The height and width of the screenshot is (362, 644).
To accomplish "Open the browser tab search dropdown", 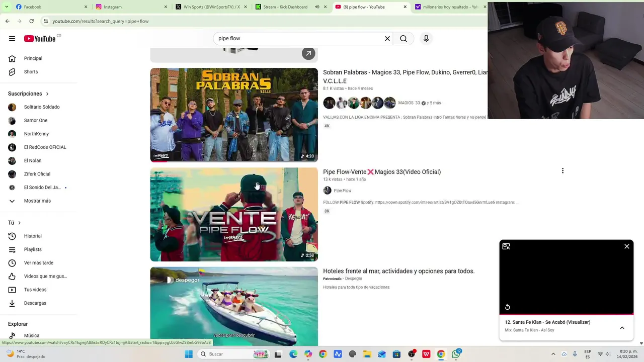I will [6, 7].
